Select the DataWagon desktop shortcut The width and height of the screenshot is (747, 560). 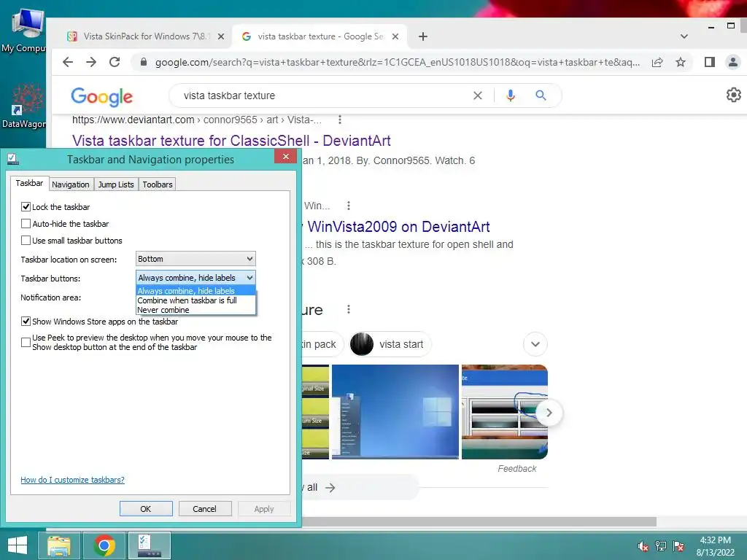[23, 106]
